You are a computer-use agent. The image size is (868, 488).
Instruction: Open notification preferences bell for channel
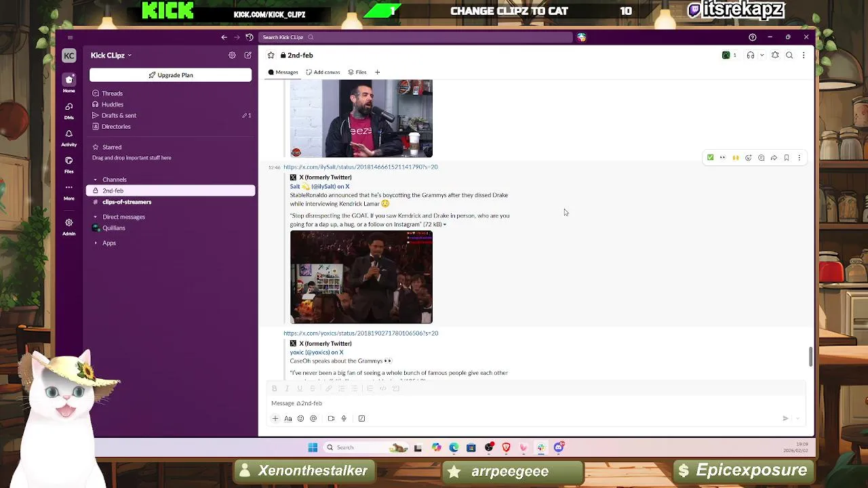[775, 56]
